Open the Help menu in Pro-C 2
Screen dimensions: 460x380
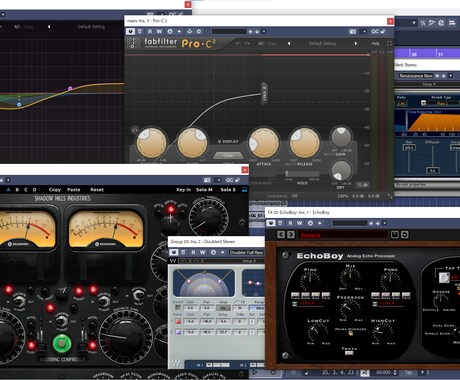click(x=375, y=44)
